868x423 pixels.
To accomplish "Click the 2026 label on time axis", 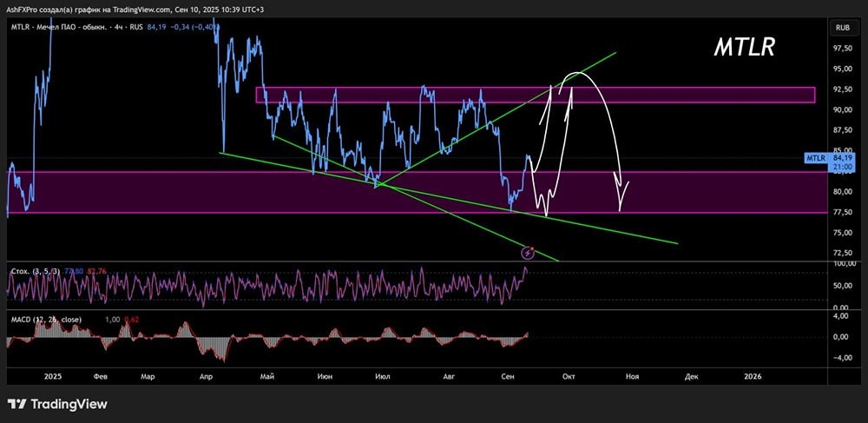I will pos(753,376).
